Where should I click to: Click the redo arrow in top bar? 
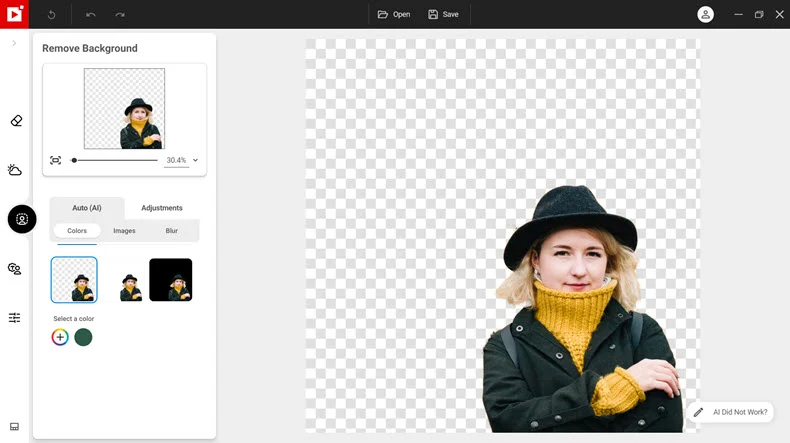pyautogui.click(x=120, y=14)
